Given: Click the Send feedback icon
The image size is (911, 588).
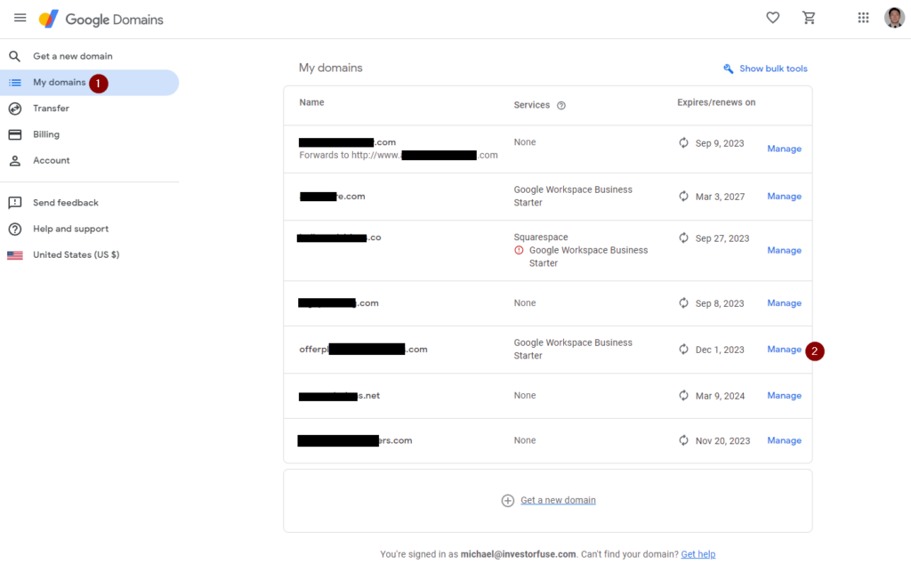Looking at the screenshot, I should tap(15, 203).
